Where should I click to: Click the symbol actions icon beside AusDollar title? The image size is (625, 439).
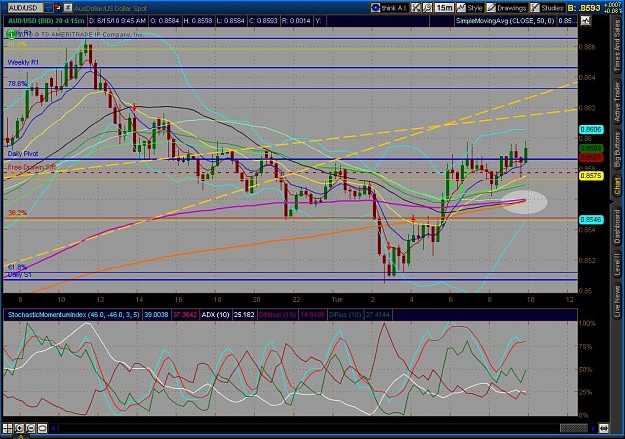(x=68, y=8)
